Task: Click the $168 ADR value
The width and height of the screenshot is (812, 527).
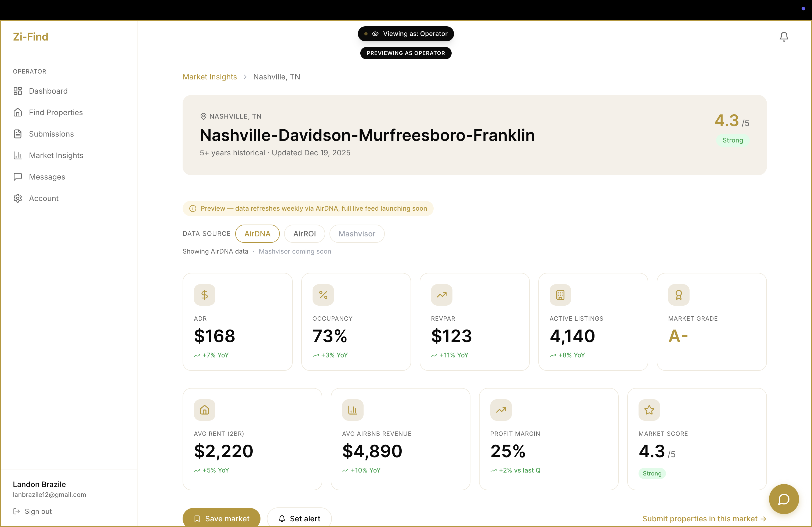Action: 215,336
